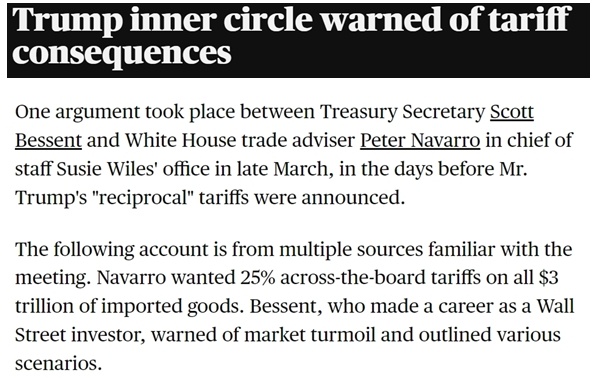Click the word consequences in the headline
601x379 pixels.
pyautogui.click(x=122, y=52)
